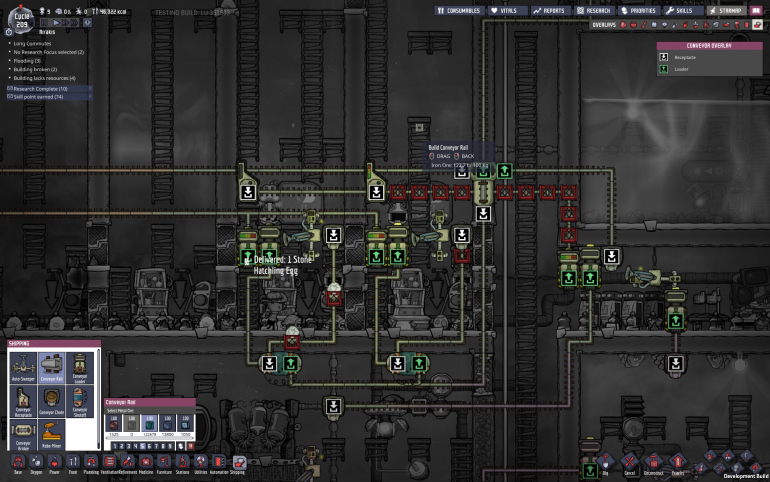Open the Reports screen
Image resolution: width=770 pixels, height=482 pixels.
click(550, 10)
